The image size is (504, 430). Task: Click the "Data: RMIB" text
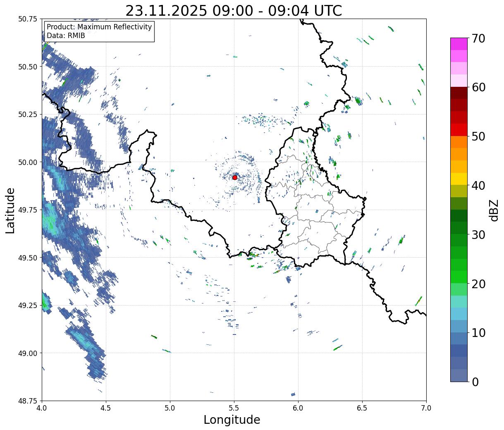point(66,36)
